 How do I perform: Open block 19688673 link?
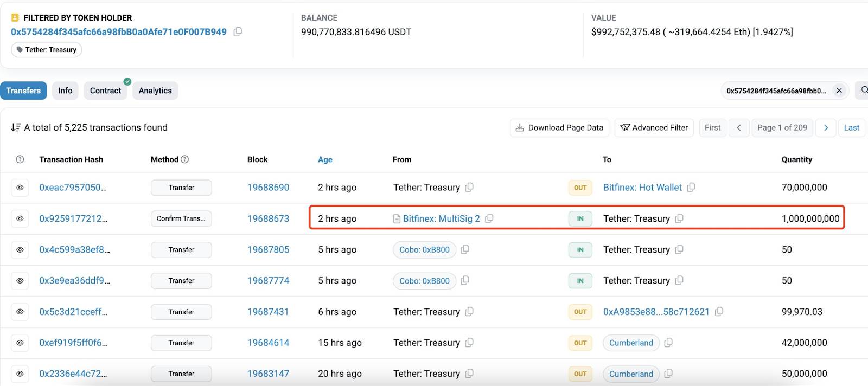tap(268, 218)
